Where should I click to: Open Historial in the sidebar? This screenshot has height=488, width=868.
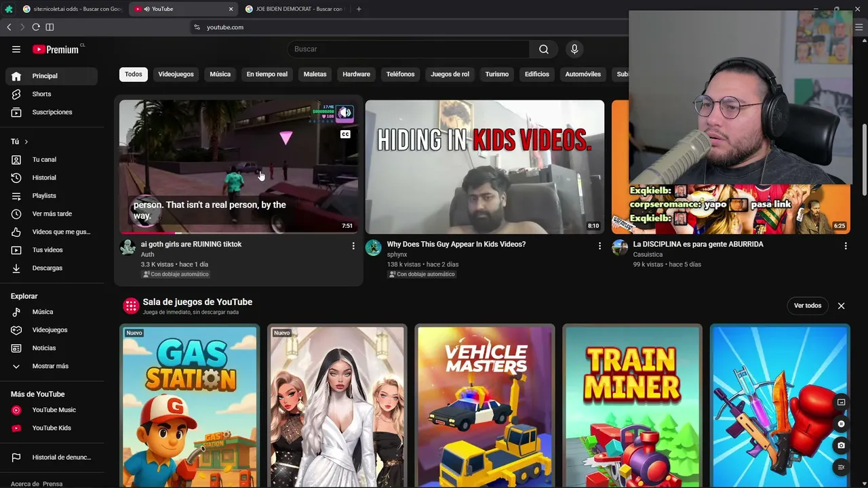[x=52, y=178]
